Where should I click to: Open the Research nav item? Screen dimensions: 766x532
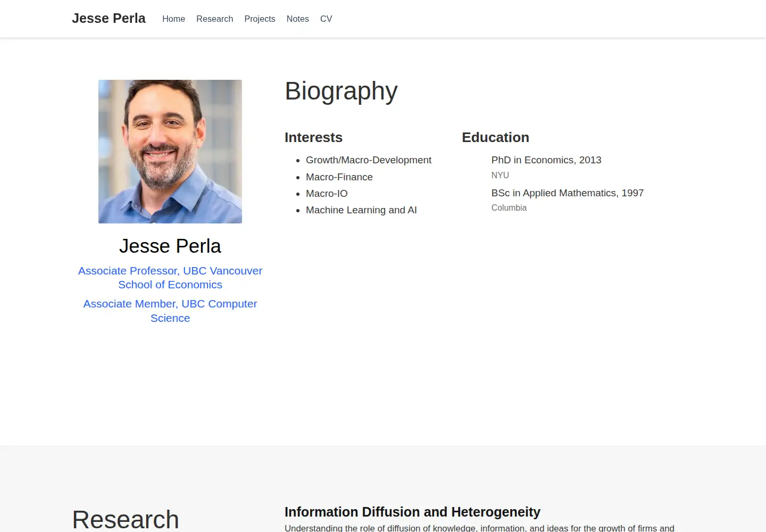214,19
